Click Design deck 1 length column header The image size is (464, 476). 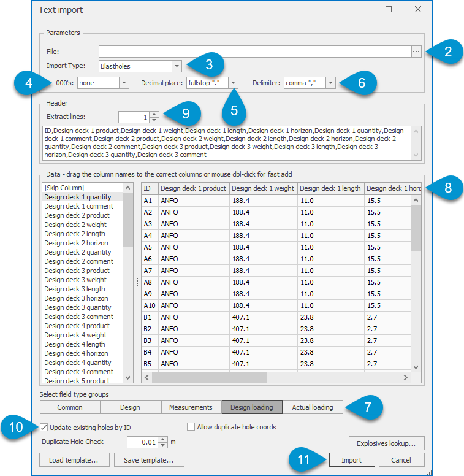tap(331, 188)
